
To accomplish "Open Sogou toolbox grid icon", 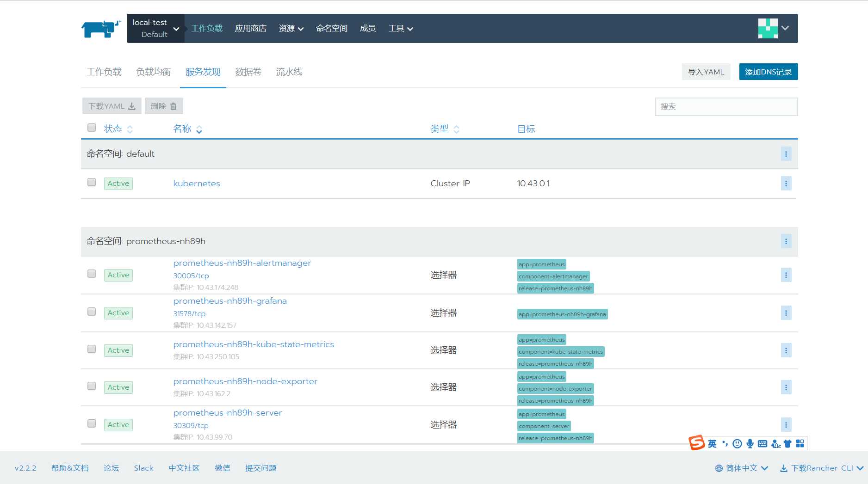I will [x=800, y=444].
